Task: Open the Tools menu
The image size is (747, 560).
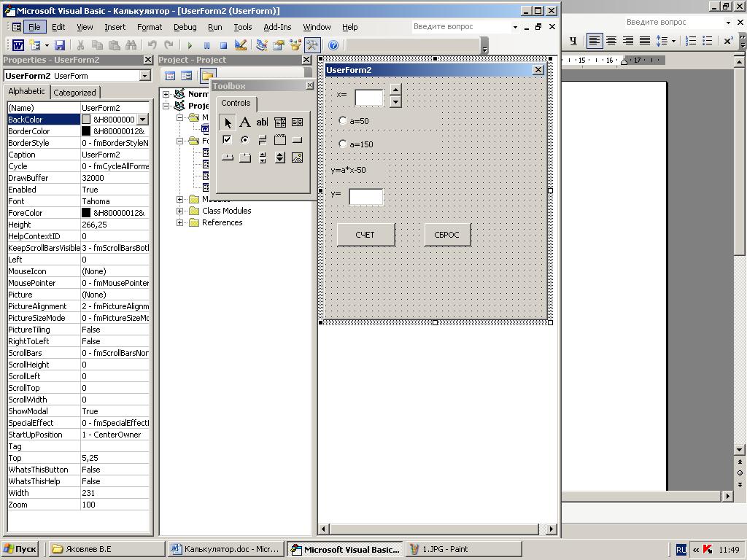Action: click(242, 27)
